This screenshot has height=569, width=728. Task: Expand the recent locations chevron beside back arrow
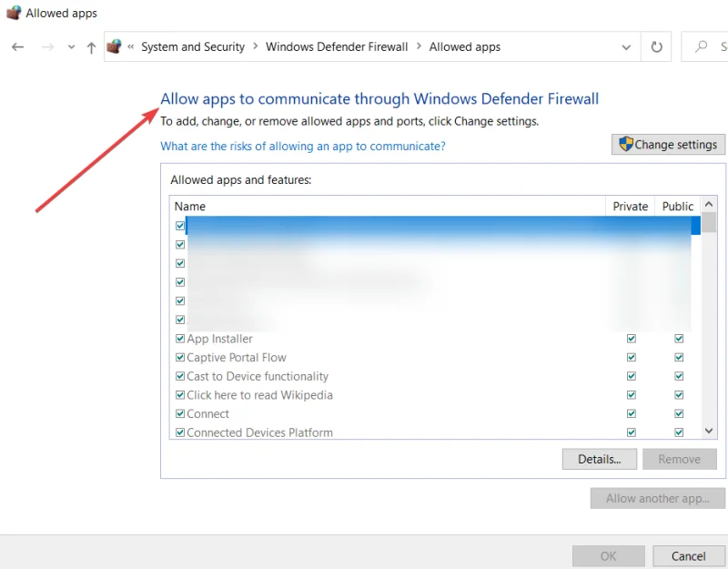71,46
